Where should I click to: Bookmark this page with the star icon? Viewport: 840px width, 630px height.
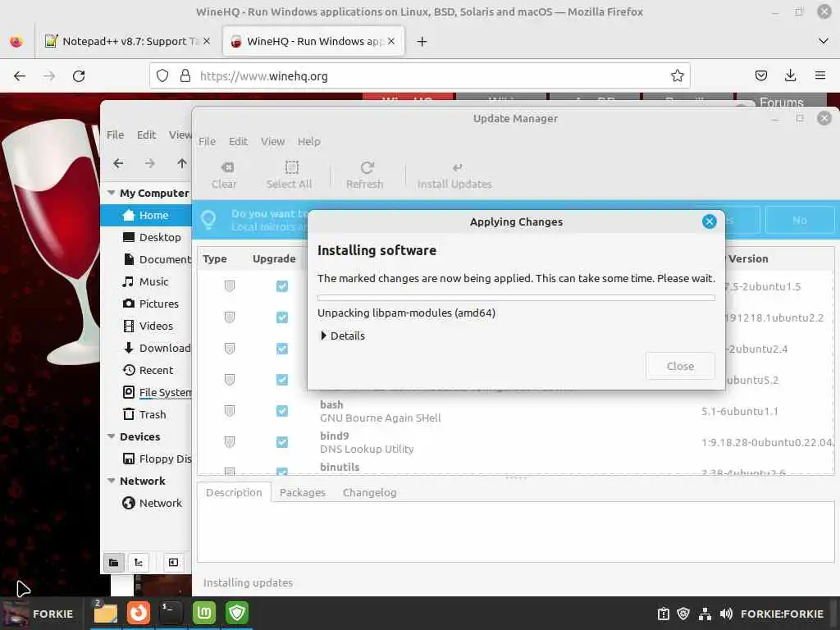coord(677,76)
